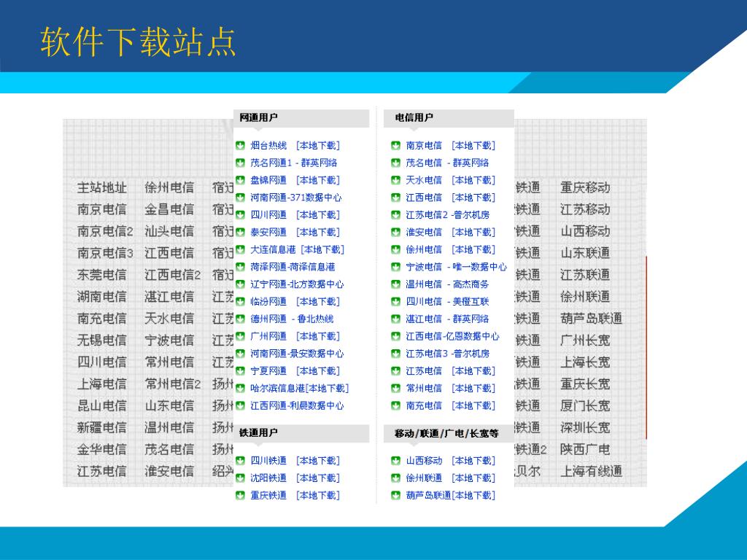
Task: Click 葫芦岛联通 in the background list
Action: pyautogui.click(x=591, y=319)
